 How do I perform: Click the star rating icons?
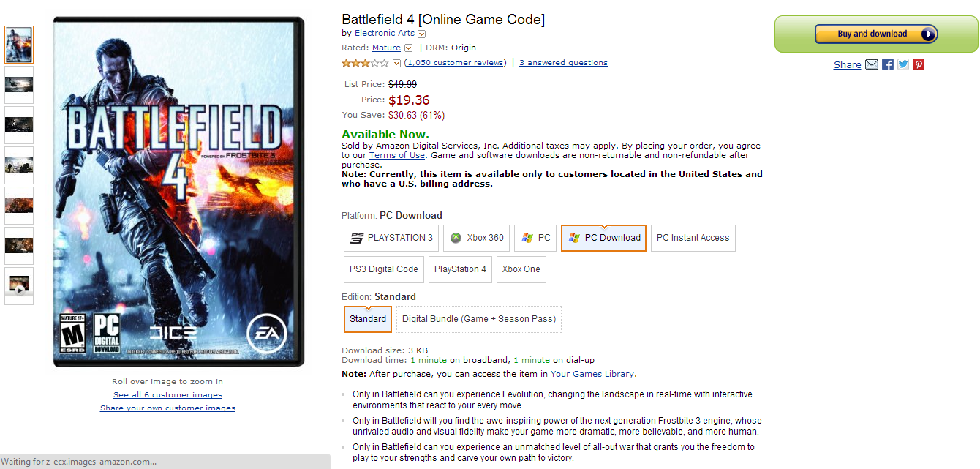tap(366, 63)
